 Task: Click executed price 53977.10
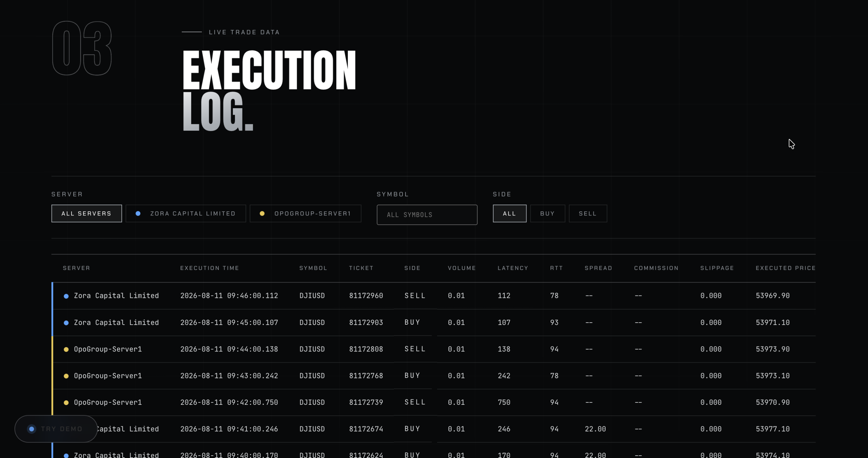(x=773, y=429)
